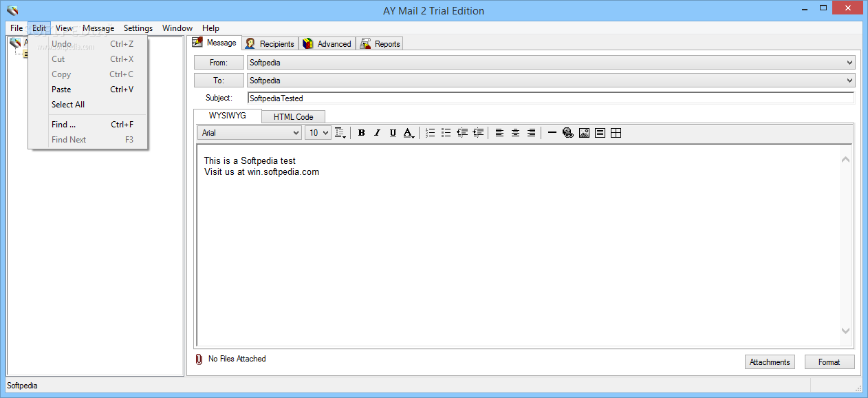This screenshot has height=398, width=868.
Task: Toggle italic formatting
Action: point(377,133)
